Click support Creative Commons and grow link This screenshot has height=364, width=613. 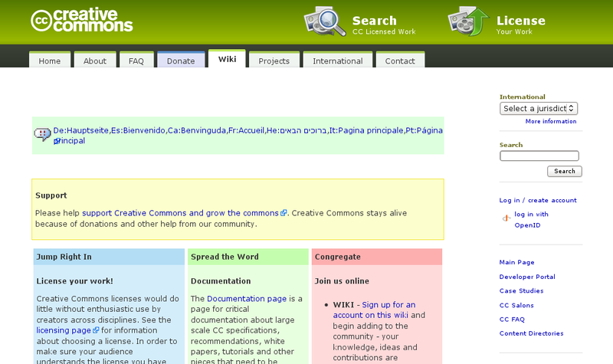[x=180, y=213]
